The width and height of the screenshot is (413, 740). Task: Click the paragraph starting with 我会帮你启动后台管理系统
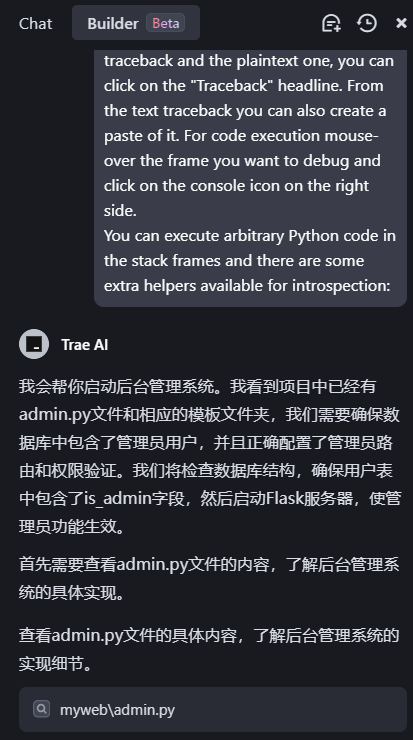coord(210,456)
